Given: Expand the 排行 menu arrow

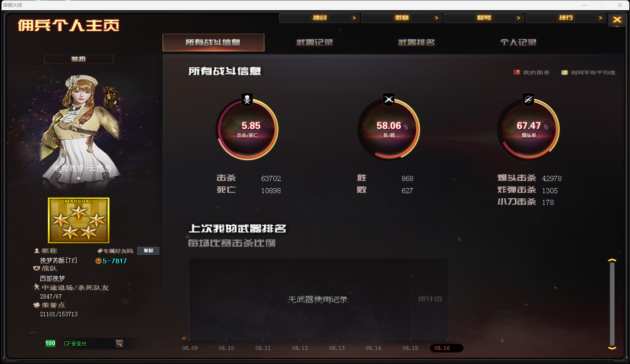Looking at the screenshot, I should pyautogui.click(x=600, y=18).
